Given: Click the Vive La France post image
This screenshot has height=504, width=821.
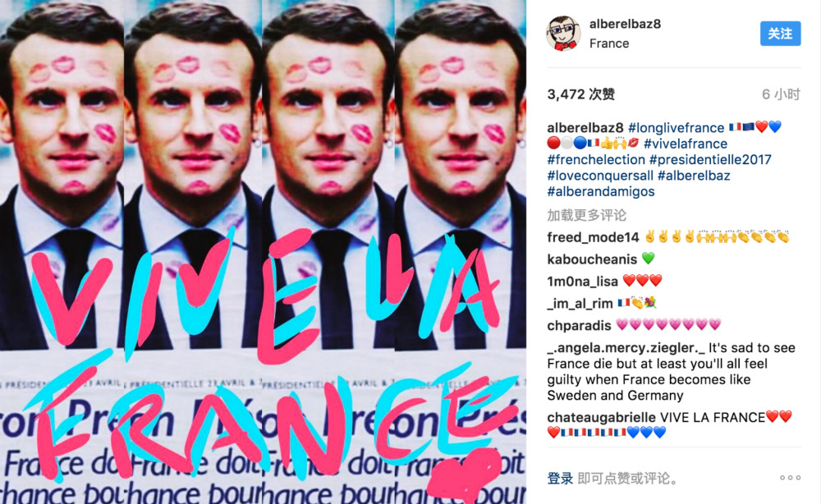Looking at the screenshot, I should (263, 252).
